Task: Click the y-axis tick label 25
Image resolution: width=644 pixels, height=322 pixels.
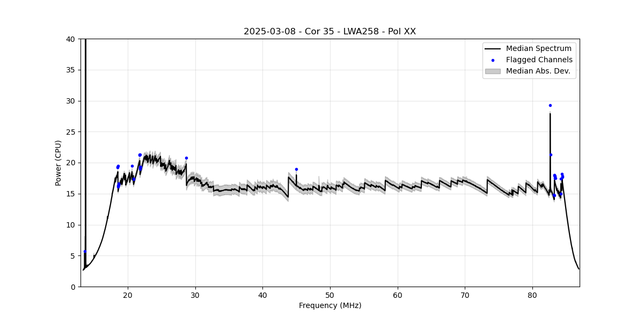Action: point(71,132)
